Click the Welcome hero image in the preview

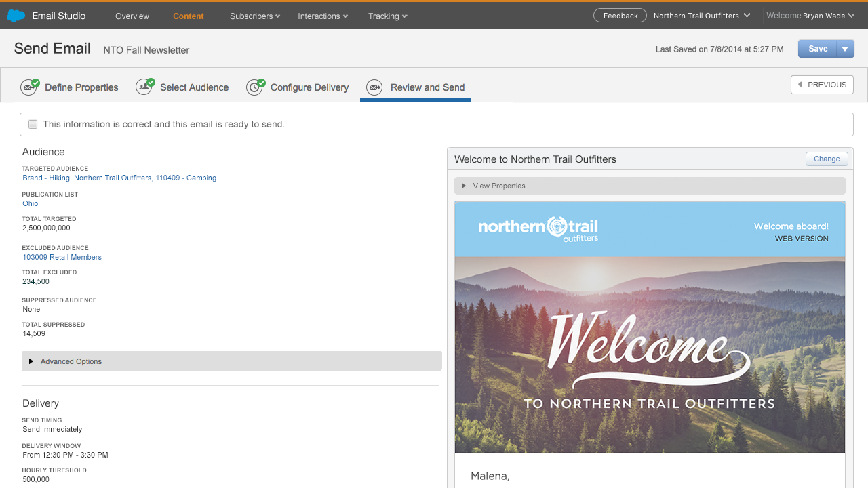[650, 354]
